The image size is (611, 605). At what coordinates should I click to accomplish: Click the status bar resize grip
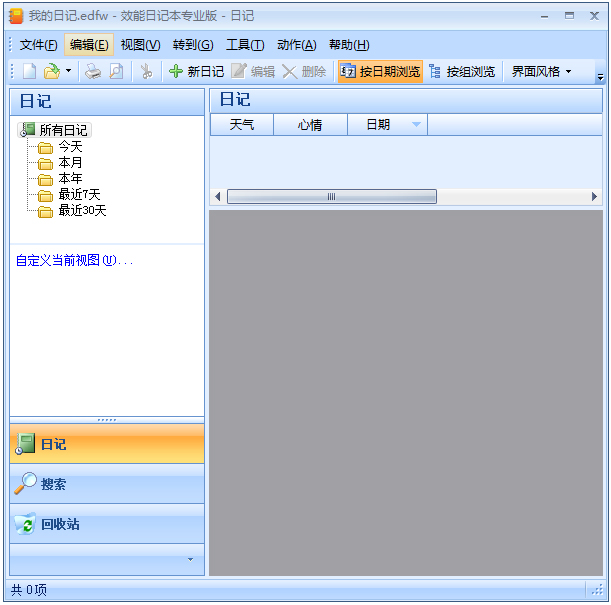click(597, 590)
